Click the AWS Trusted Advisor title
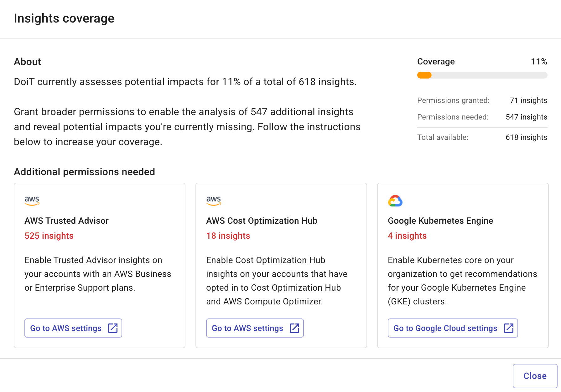This screenshot has width=561, height=392. click(x=66, y=221)
